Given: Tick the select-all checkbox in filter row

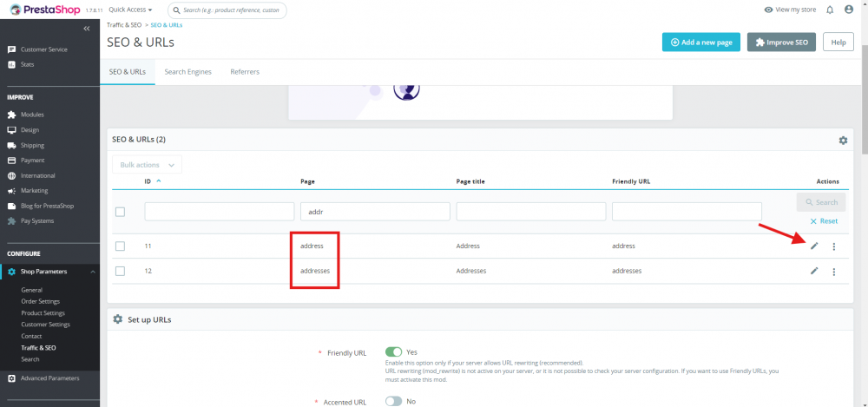Looking at the screenshot, I should point(120,212).
